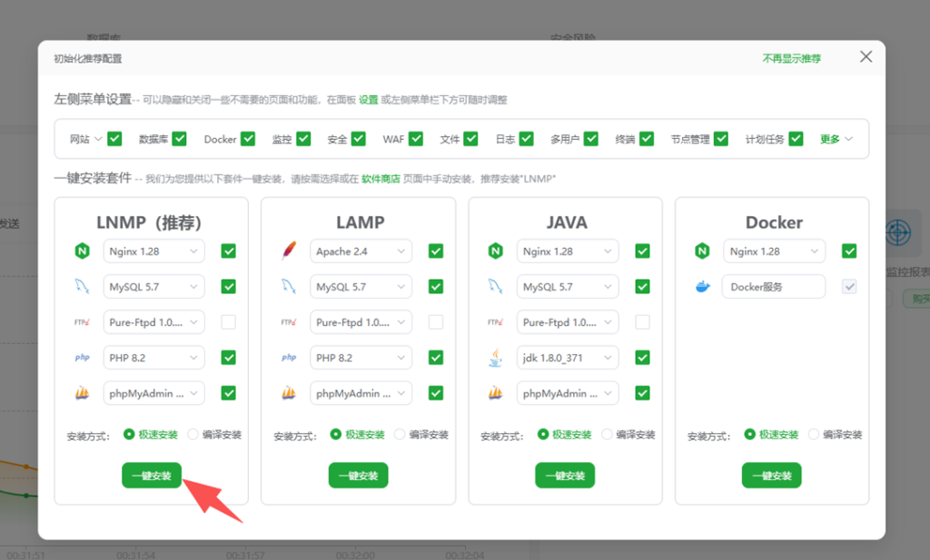The width and height of the screenshot is (930, 560).
Task: Click 不再显示推荐 link
Action: [x=791, y=58]
